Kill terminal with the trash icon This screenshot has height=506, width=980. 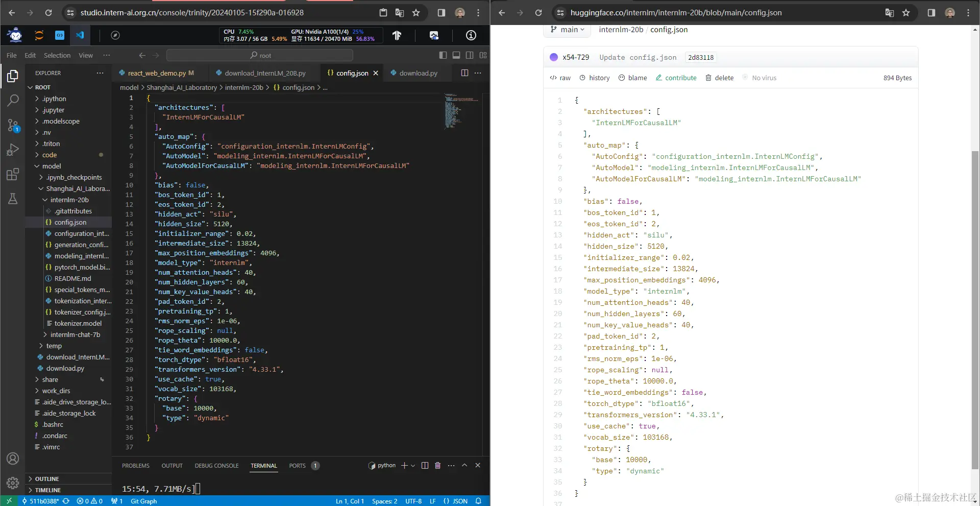point(437,465)
